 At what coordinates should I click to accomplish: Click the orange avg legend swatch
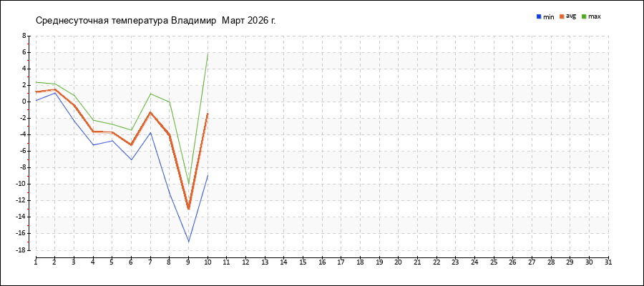tap(561, 16)
